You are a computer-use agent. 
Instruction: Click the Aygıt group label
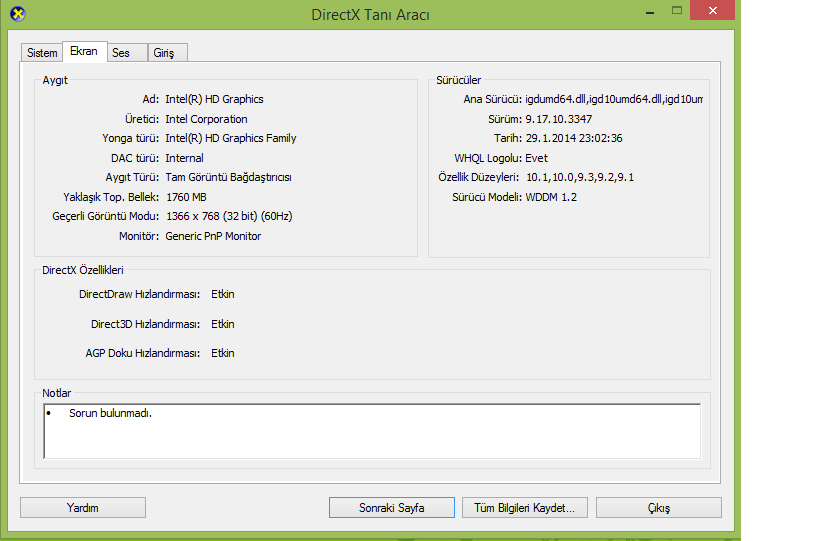click(x=55, y=80)
